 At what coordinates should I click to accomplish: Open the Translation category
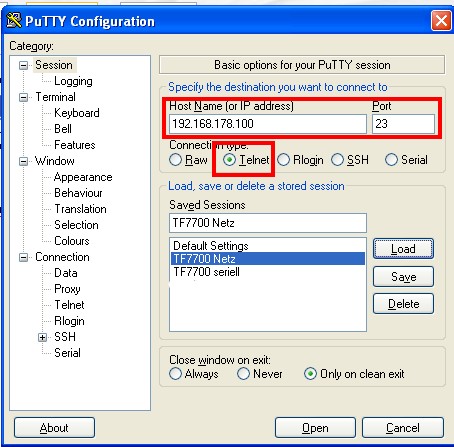tap(80, 209)
